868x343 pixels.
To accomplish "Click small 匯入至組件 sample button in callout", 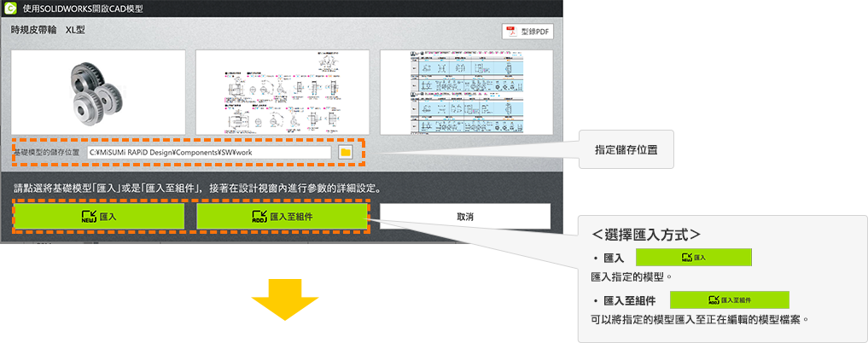I will coord(729,299).
